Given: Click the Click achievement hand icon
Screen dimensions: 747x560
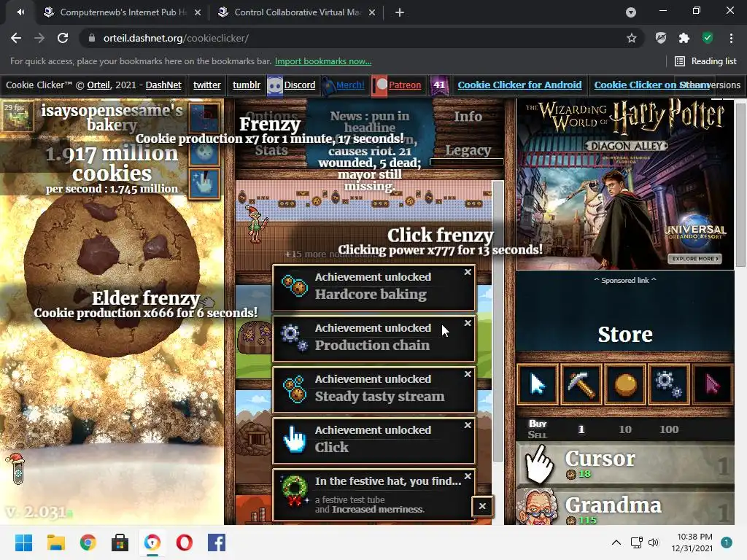Looking at the screenshot, I should (x=294, y=439).
